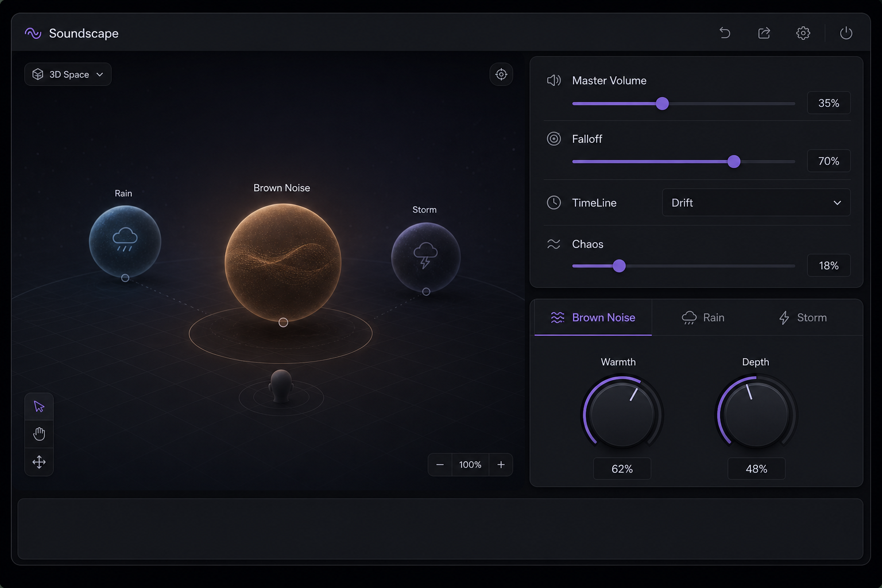This screenshot has height=588, width=882.
Task: Undo the last action
Action: tap(725, 33)
